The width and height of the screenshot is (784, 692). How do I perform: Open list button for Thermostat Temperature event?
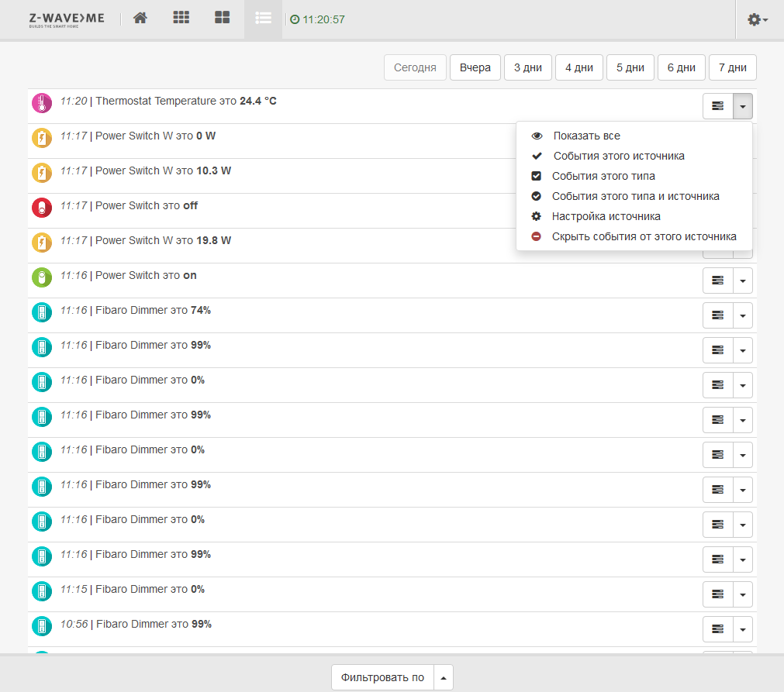tap(718, 106)
